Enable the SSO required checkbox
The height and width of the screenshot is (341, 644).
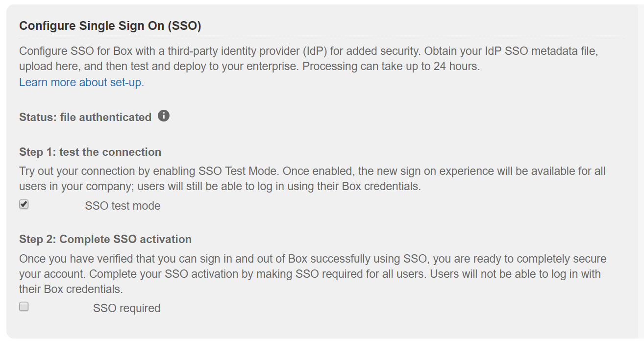click(x=24, y=307)
